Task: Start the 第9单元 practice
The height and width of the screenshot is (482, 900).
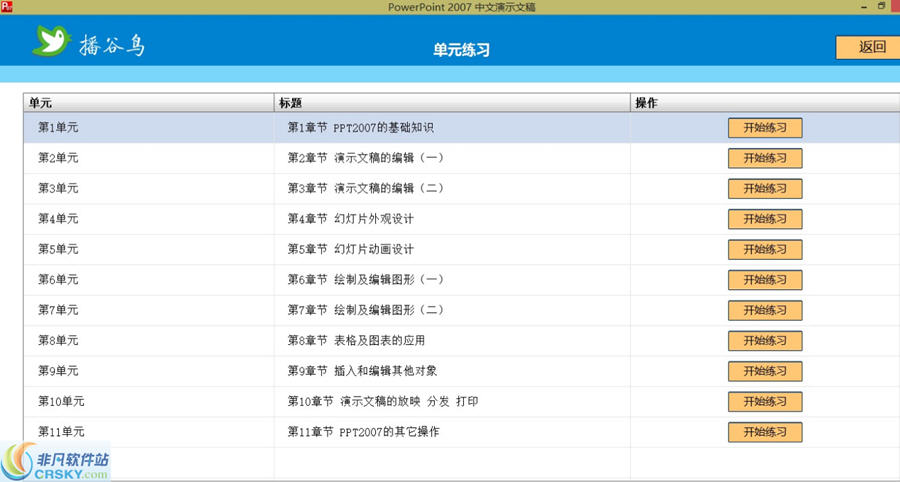Action: (765, 371)
